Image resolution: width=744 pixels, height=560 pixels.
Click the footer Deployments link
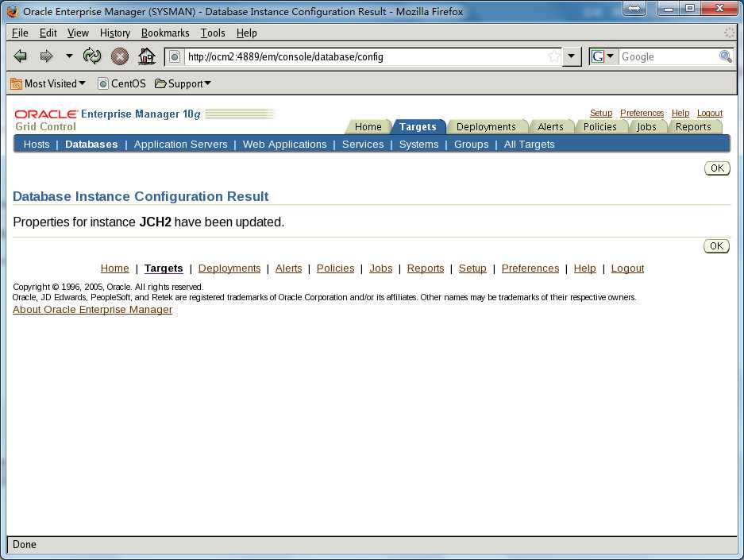pyautogui.click(x=229, y=268)
